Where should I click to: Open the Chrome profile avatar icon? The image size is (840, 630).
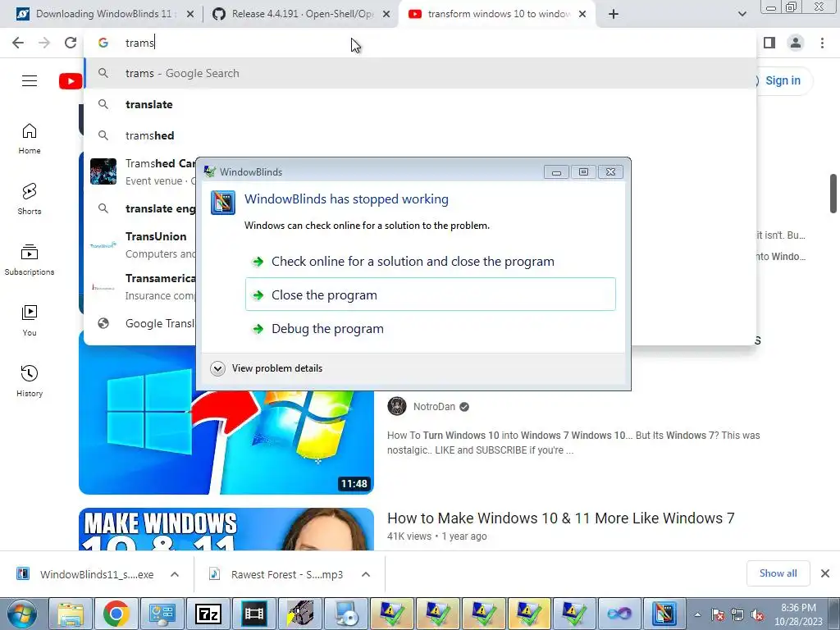796,43
